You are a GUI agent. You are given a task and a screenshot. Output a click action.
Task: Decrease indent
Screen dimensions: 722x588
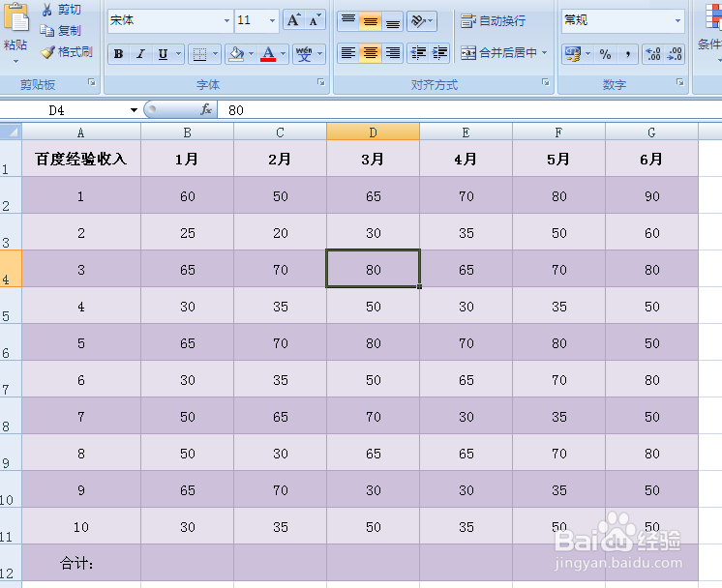(418, 53)
